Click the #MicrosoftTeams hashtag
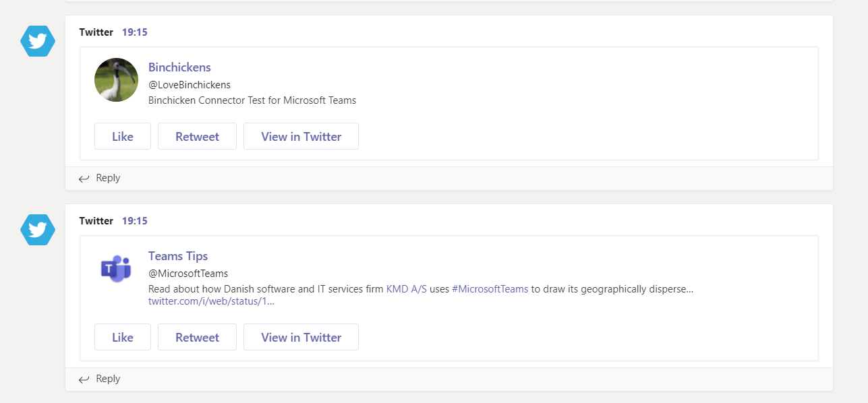The image size is (868, 403). pyautogui.click(x=490, y=289)
